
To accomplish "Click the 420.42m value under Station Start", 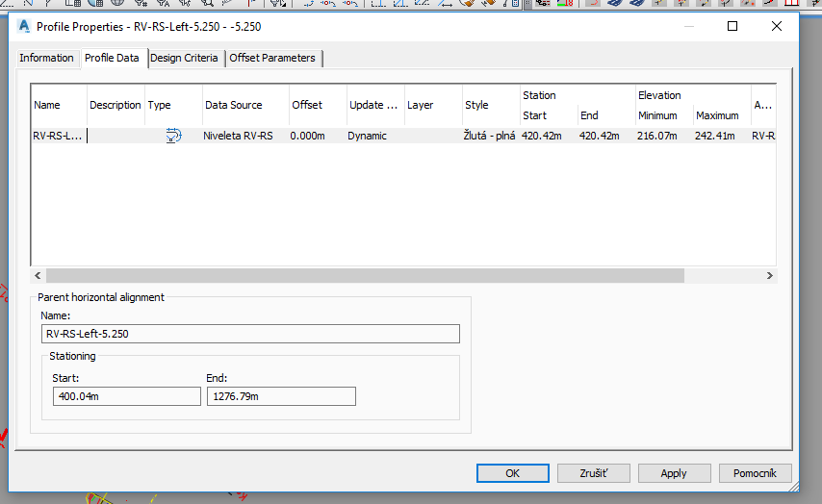I will tap(549, 136).
